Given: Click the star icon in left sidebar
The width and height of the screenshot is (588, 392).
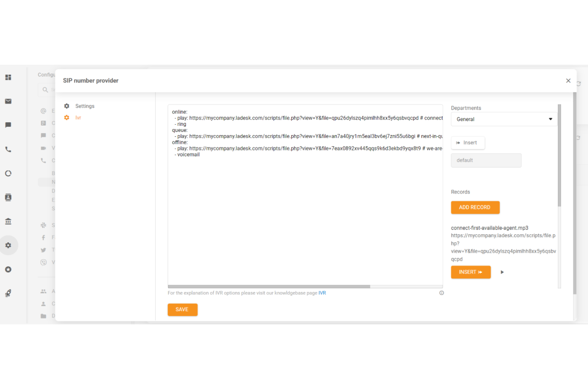Looking at the screenshot, I should [x=8, y=269].
